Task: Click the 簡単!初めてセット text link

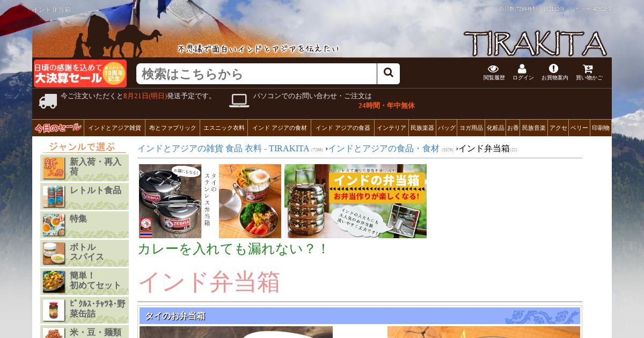Action: click(x=96, y=280)
